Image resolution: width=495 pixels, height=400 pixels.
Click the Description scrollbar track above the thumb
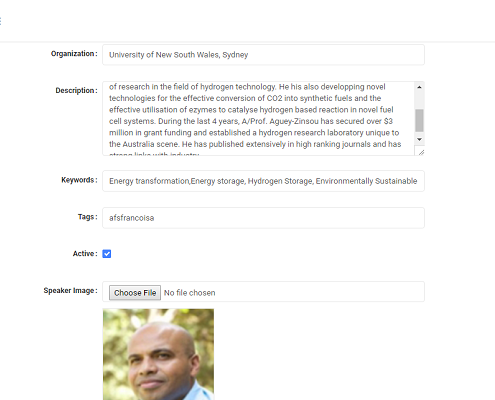tap(419, 101)
